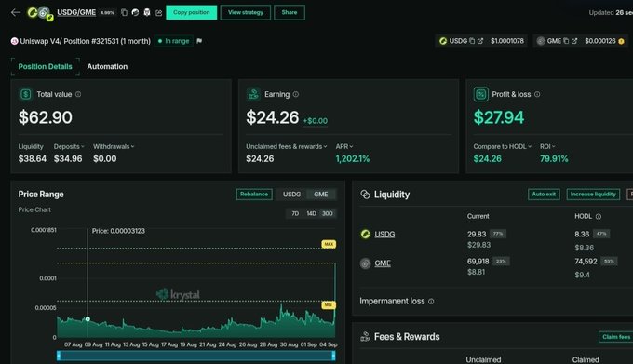Open third icon beside pool title
This screenshot has height=364, width=633.
[x=147, y=12]
